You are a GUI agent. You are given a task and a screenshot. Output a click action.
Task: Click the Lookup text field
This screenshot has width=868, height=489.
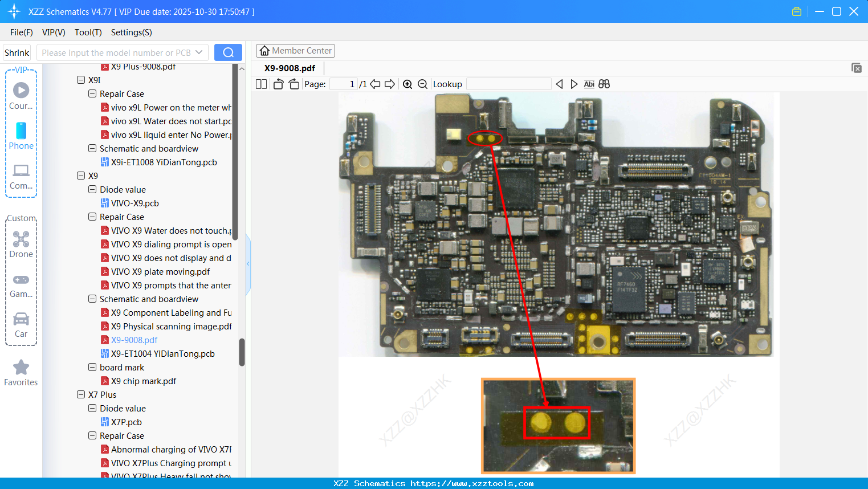coord(509,84)
